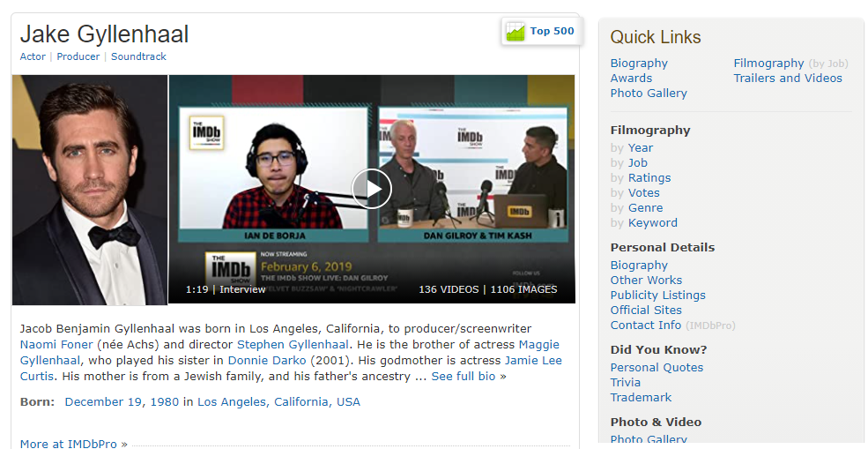Sort filmography by Job in the list
This screenshot has height=449, width=868.
(x=638, y=163)
